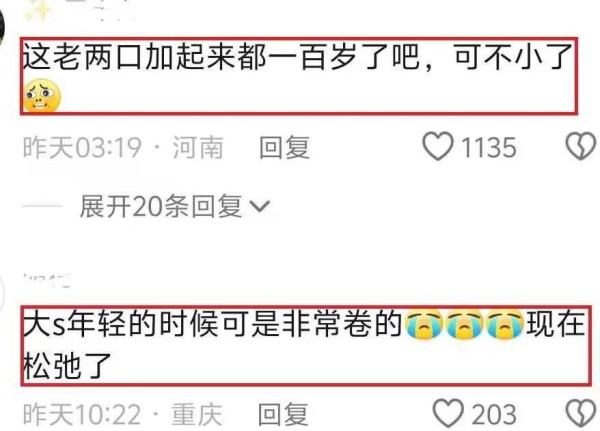600x431 pixels.
Task: Open first commenter's avatar at top left
Action: coord(2,27)
